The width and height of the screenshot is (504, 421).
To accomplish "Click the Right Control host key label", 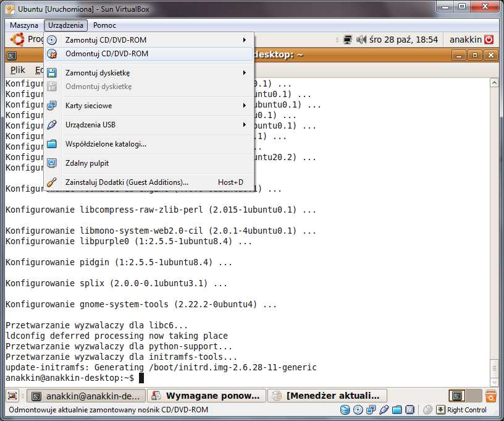I will (467, 410).
